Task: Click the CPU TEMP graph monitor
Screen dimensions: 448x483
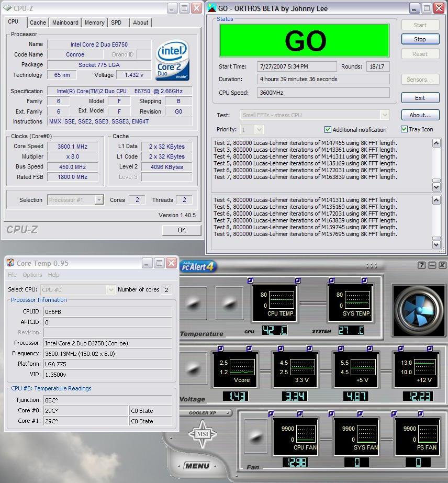Action: [x=274, y=304]
